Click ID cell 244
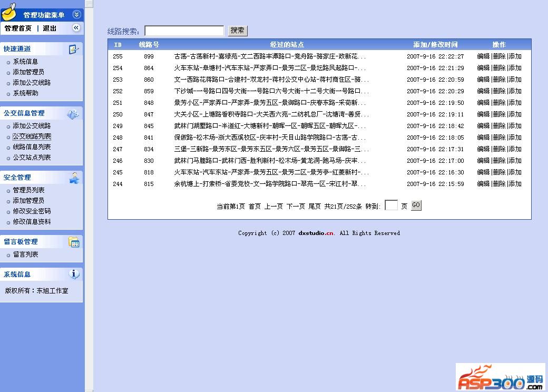 pos(118,184)
